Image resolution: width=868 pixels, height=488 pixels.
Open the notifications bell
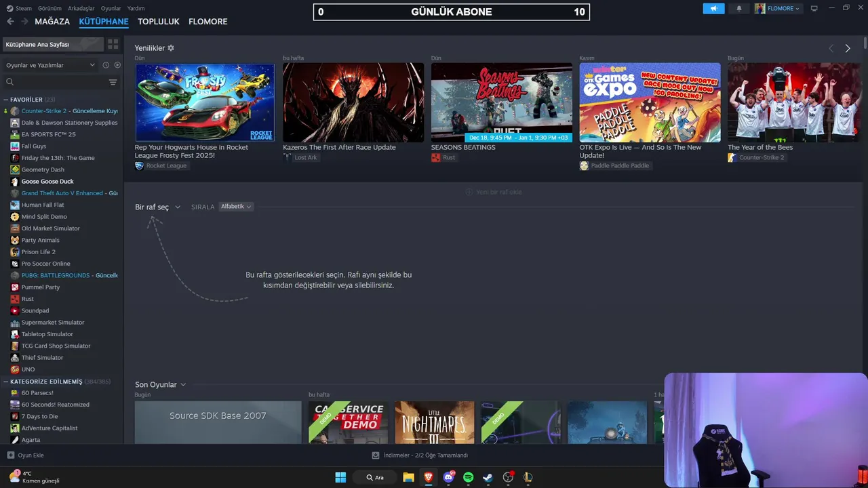tap(739, 8)
